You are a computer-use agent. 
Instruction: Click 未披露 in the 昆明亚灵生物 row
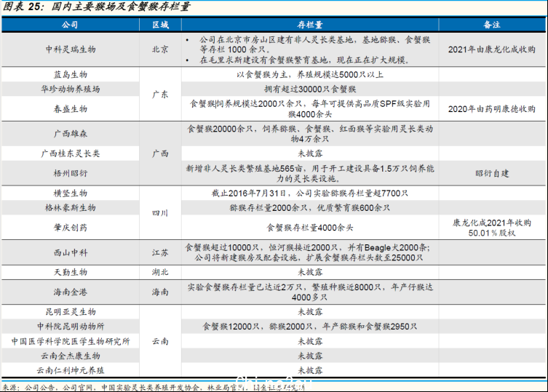point(310,312)
